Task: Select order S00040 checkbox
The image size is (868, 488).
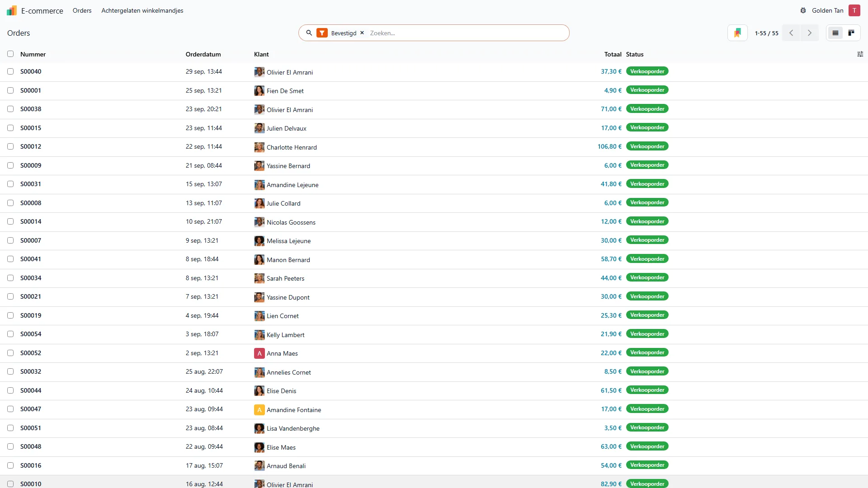Action: [10, 71]
